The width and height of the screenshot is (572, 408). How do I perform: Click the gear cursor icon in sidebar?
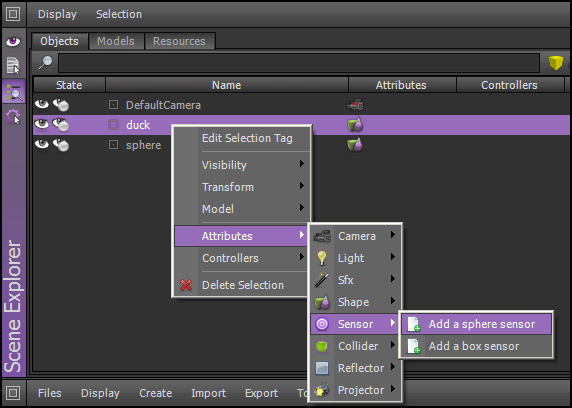coord(13,117)
